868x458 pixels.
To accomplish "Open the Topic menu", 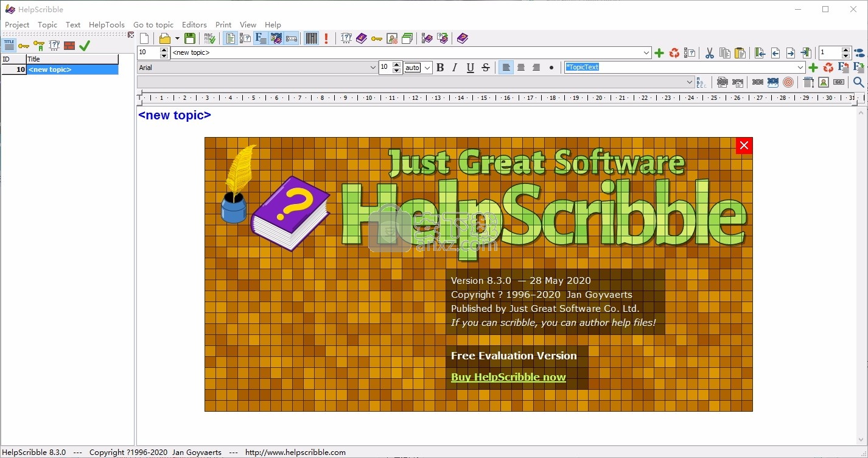I will coord(47,25).
